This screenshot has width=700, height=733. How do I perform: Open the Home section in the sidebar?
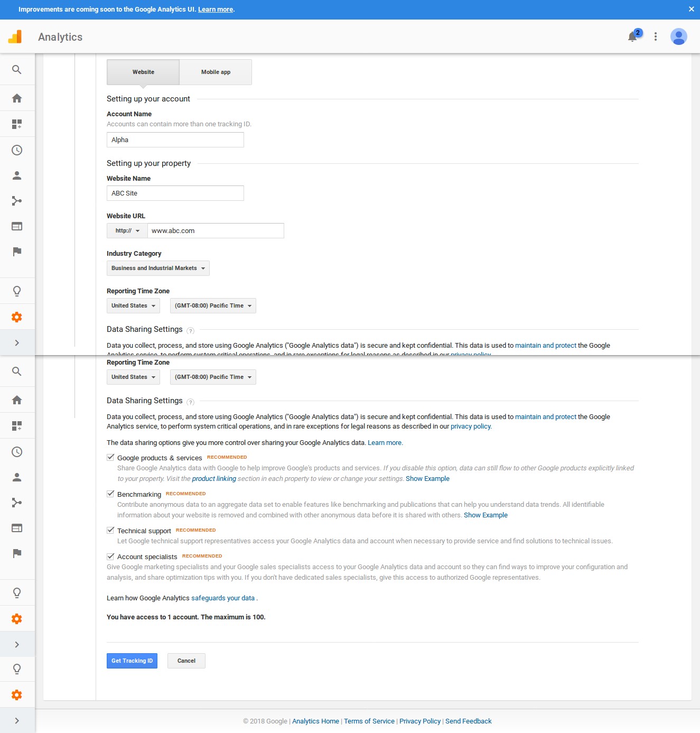(17, 98)
